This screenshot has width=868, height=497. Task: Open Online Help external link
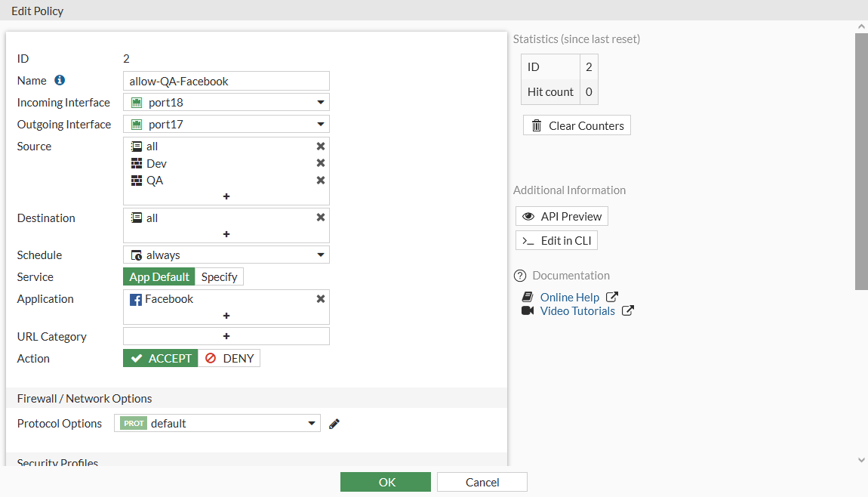pos(570,296)
